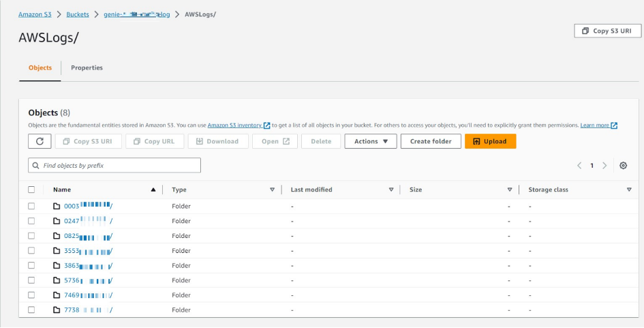Open folder link starting with 0825

point(89,235)
